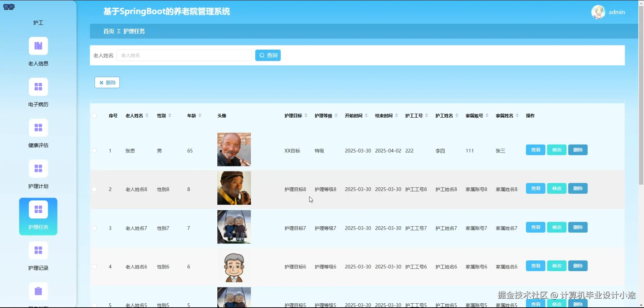Toggle the select-all checkbox in table header
The height and width of the screenshot is (308, 644).
(94, 115)
